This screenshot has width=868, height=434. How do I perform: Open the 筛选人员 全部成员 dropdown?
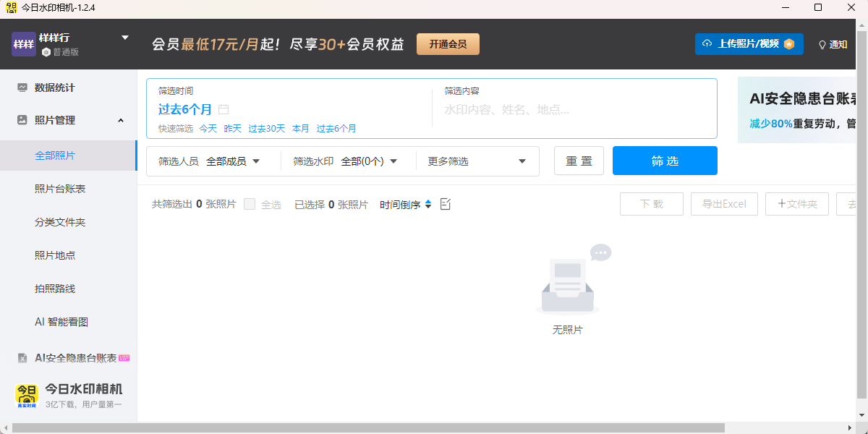[x=233, y=161]
